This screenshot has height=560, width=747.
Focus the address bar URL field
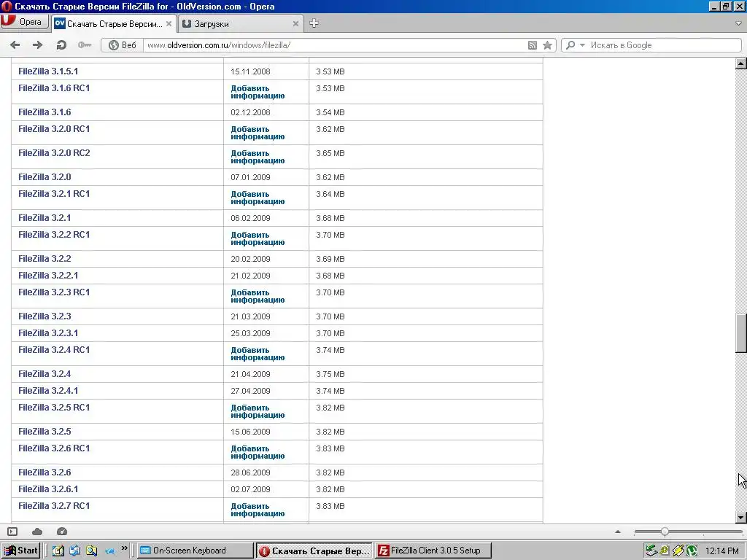pos(333,45)
